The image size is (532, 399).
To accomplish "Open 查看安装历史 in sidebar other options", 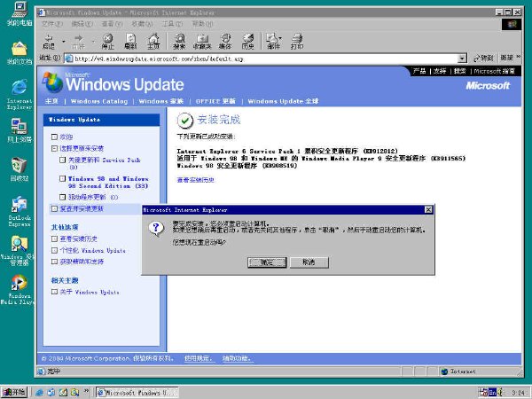I will click(78, 239).
